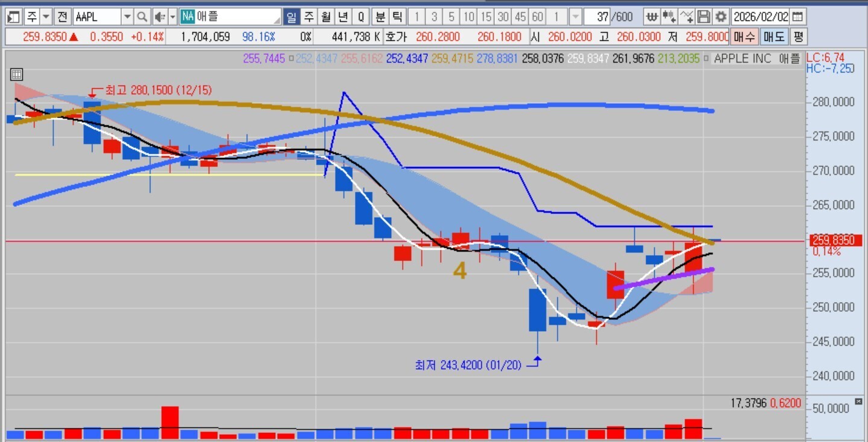Select the 10 interval button

click(468, 16)
